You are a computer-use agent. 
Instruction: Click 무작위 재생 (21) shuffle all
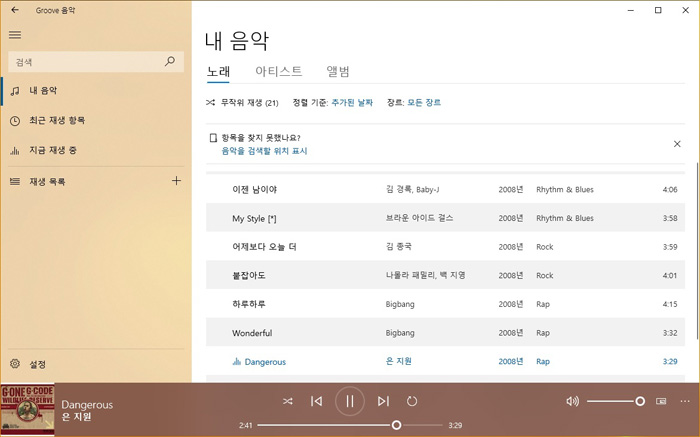click(242, 103)
